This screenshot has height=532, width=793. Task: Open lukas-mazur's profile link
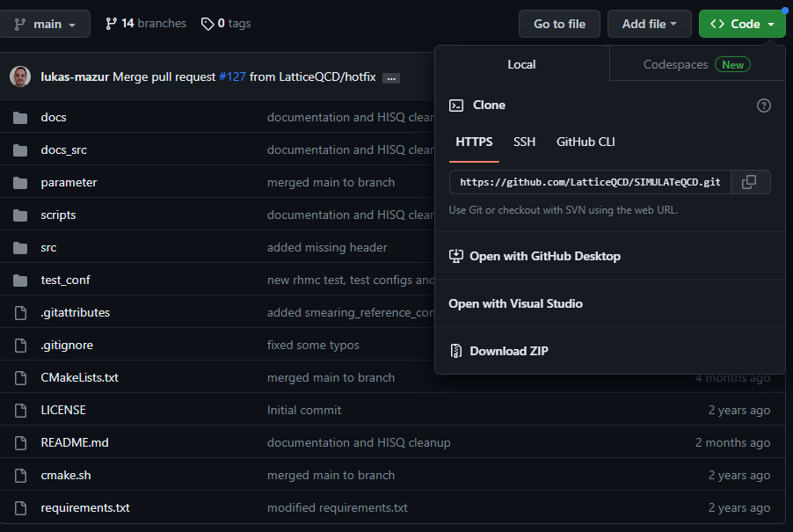75,77
